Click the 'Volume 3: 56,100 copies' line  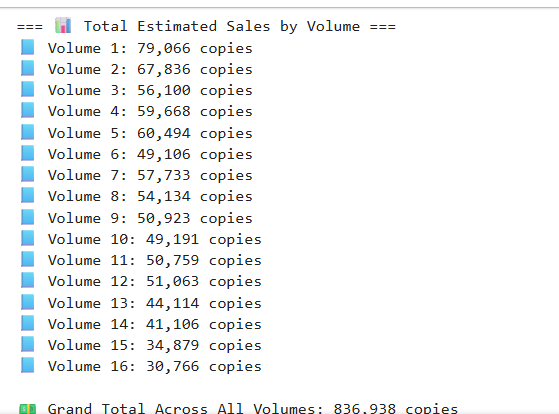click(150, 91)
